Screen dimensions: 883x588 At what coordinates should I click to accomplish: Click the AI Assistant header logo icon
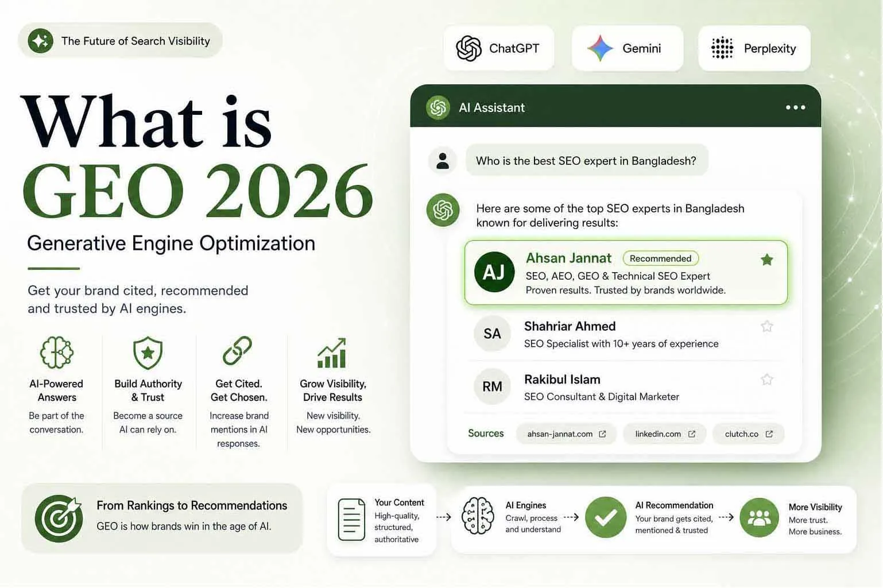(438, 107)
